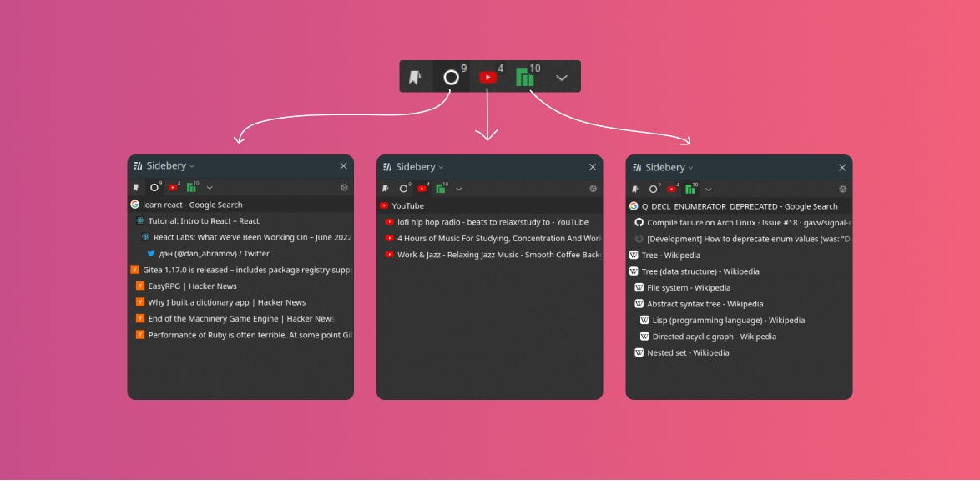
Task: Click green panel icon in right Sidebery nav bar
Action: click(690, 189)
